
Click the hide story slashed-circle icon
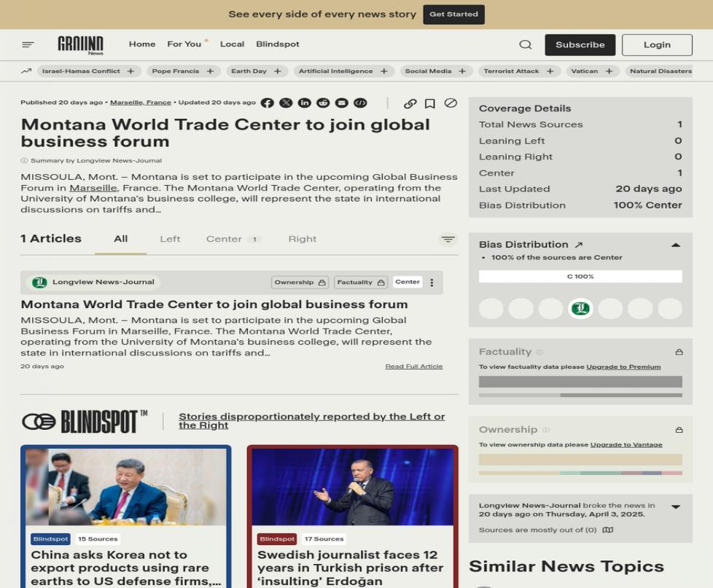click(x=451, y=103)
